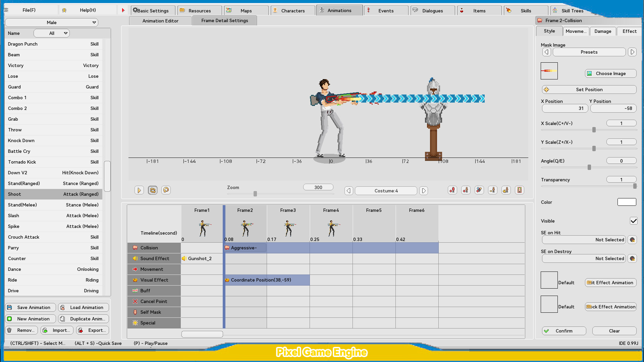Click the training dummy preview icon

click(466, 190)
